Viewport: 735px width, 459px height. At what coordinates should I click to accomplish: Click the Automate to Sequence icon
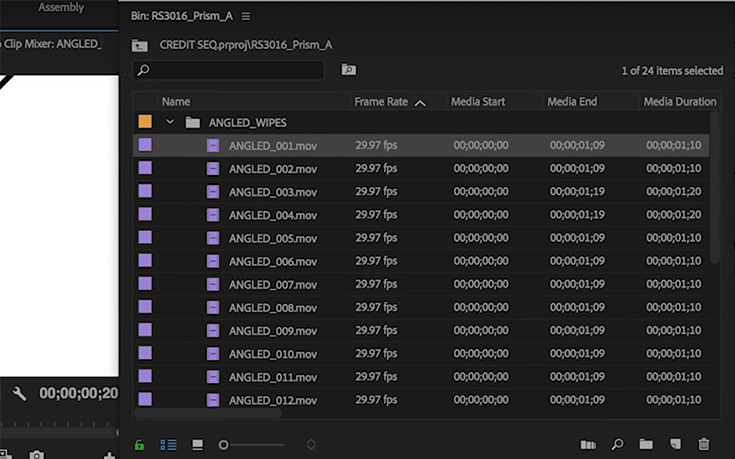pyautogui.click(x=588, y=444)
